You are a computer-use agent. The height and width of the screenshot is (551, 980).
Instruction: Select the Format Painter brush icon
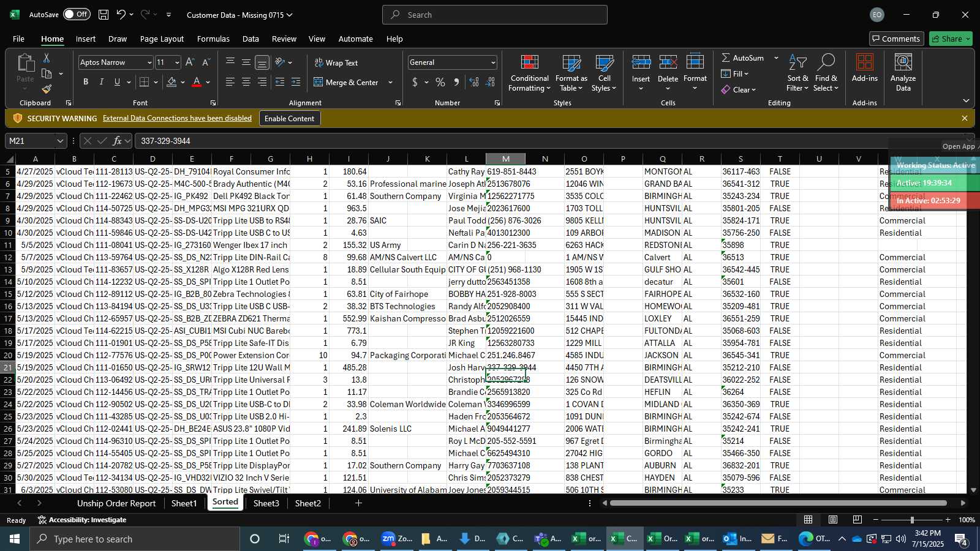(47, 89)
